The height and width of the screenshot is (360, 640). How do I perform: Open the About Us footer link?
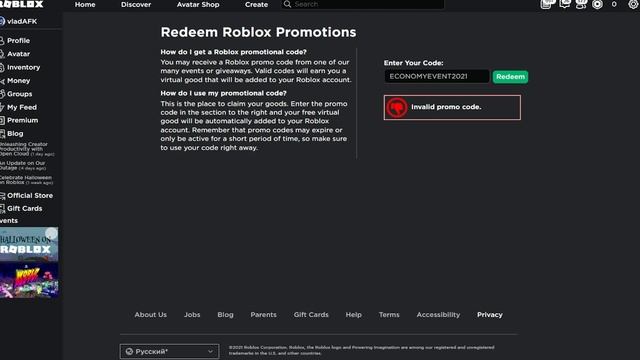(151, 315)
